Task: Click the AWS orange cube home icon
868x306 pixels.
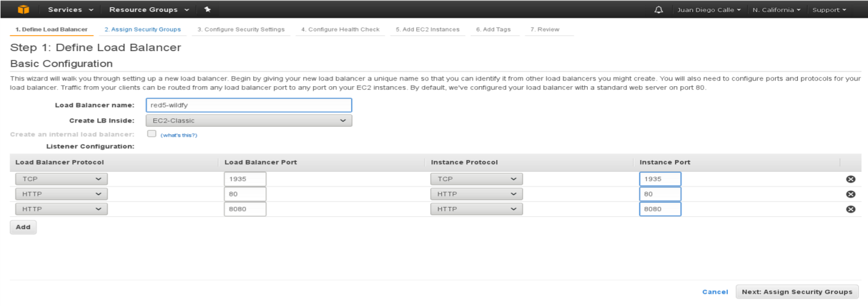Action: (x=23, y=9)
